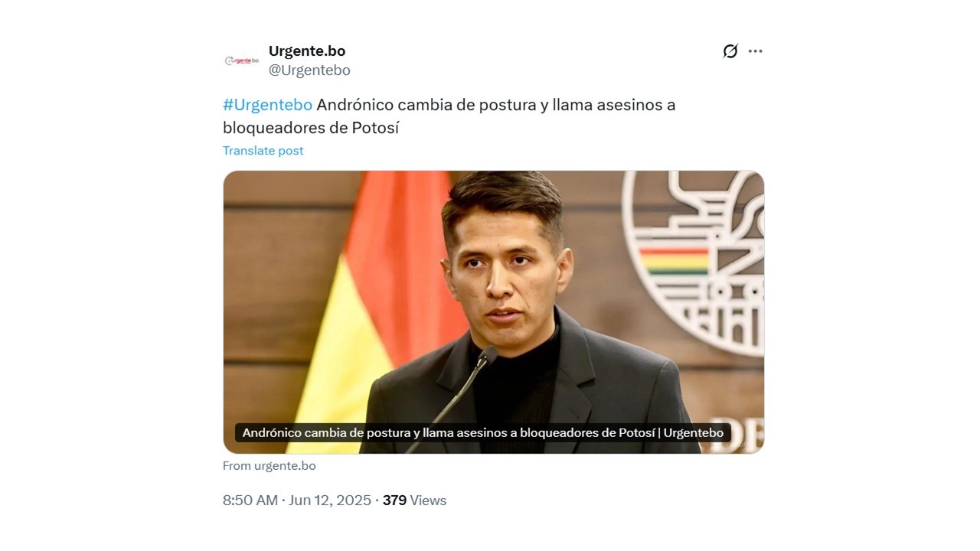Click the 8:50 AM timestamp
Screen dimensions: 980x551
[250, 500]
